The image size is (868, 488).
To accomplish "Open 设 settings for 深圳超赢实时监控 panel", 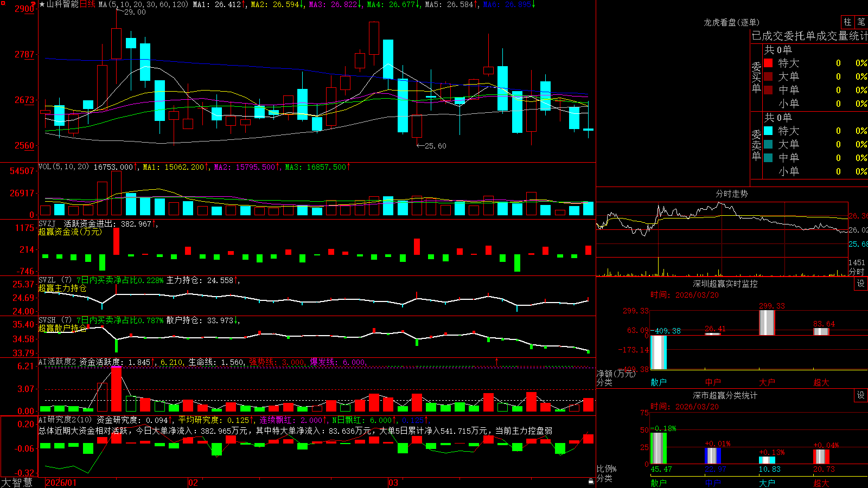I will (x=861, y=284).
